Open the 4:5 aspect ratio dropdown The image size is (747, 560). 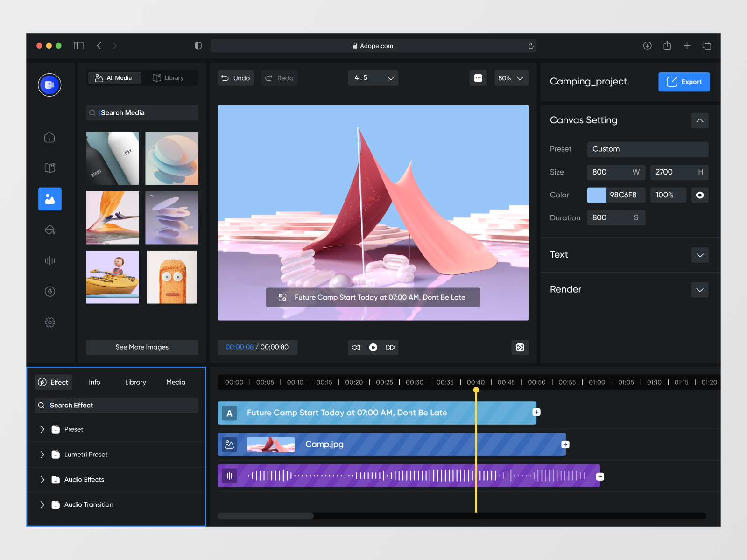point(373,78)
